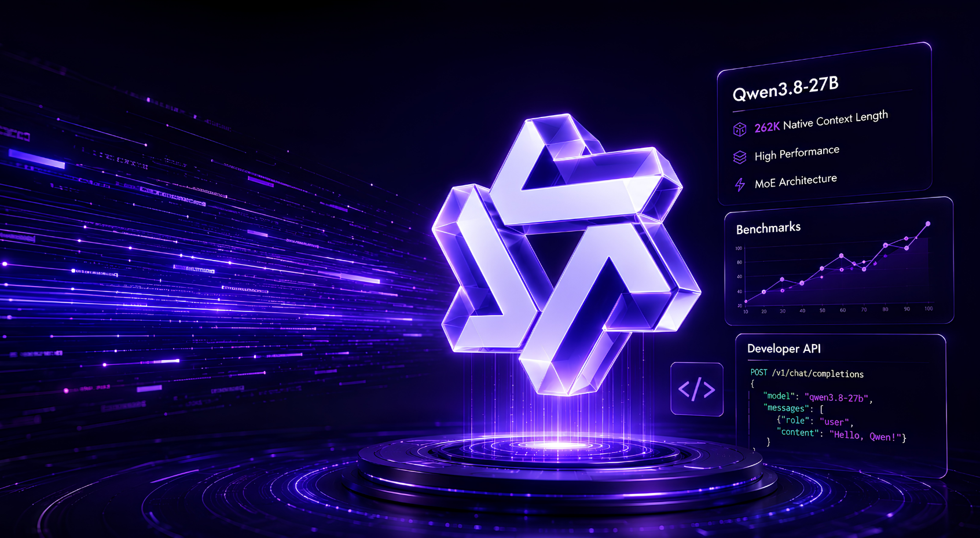Click the lightning bolt icon beside MoE Architecture
Viewport: 980px width, 538px height.
tap(740, 185)
